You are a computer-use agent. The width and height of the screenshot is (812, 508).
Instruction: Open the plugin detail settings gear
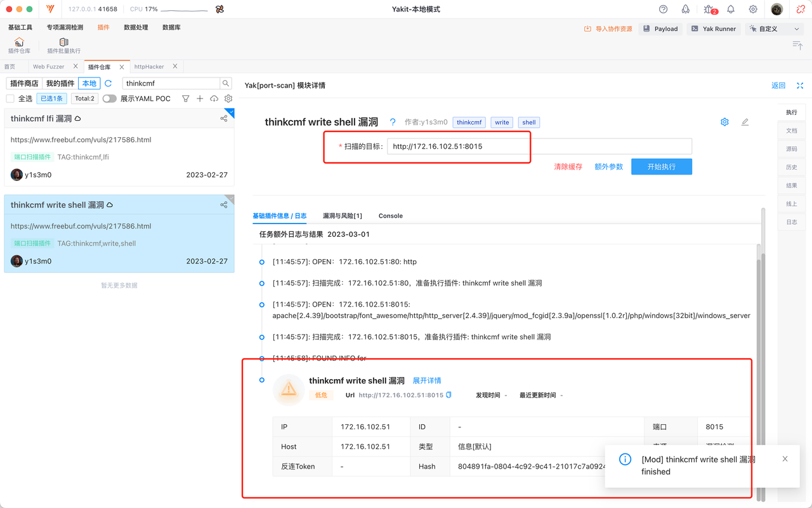724,122
